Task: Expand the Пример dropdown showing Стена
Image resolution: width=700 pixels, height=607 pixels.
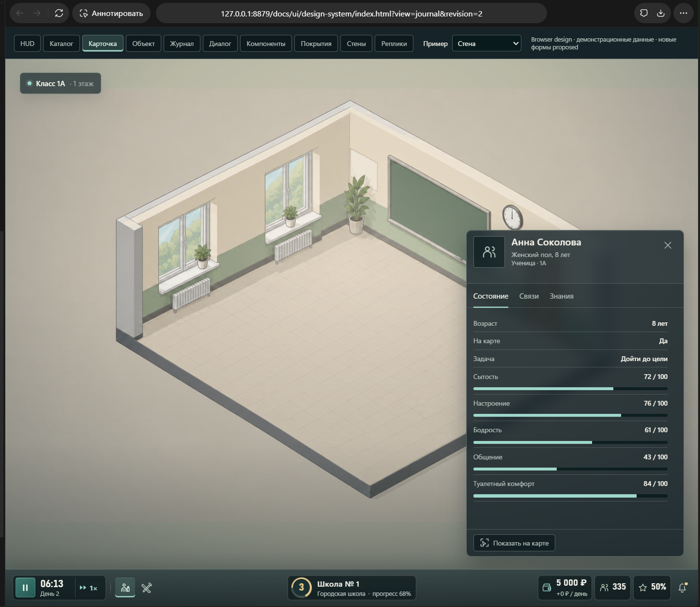Action: [x=487, y=44]
